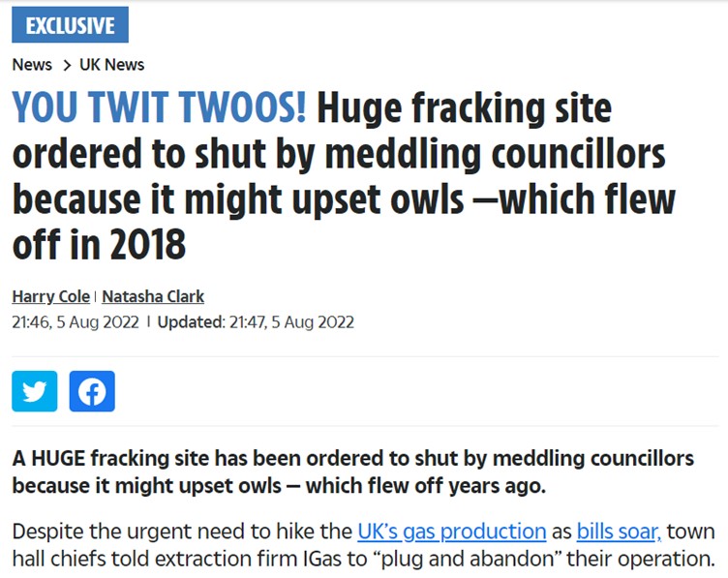Screen dimensions: 728x578
Task: Open the "bills soar" hyperlink
Action: pos(619,532)
